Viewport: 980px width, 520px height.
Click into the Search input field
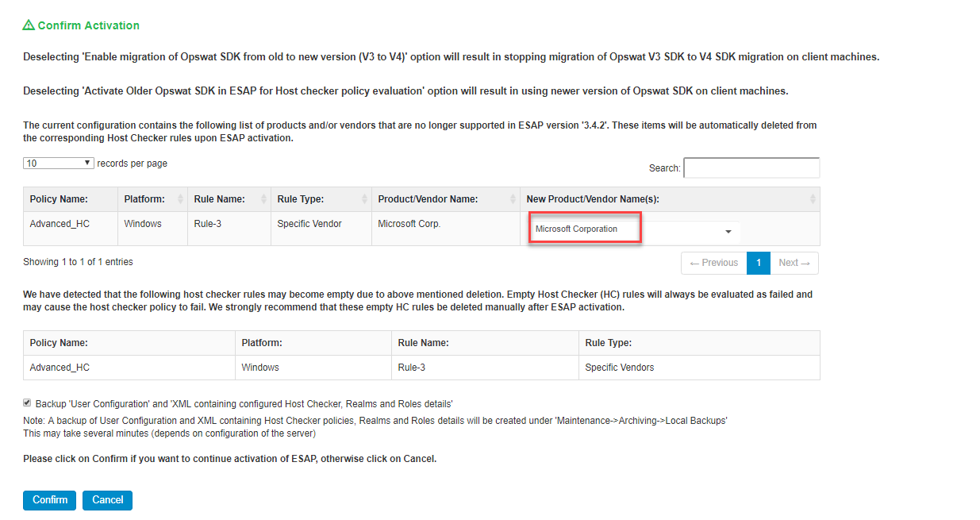(x=751, y=168)
